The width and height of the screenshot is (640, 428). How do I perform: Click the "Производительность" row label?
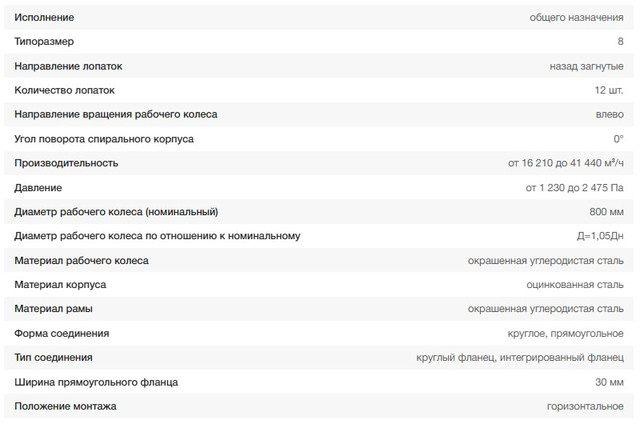pyautogui.click(x=66, y=163)
